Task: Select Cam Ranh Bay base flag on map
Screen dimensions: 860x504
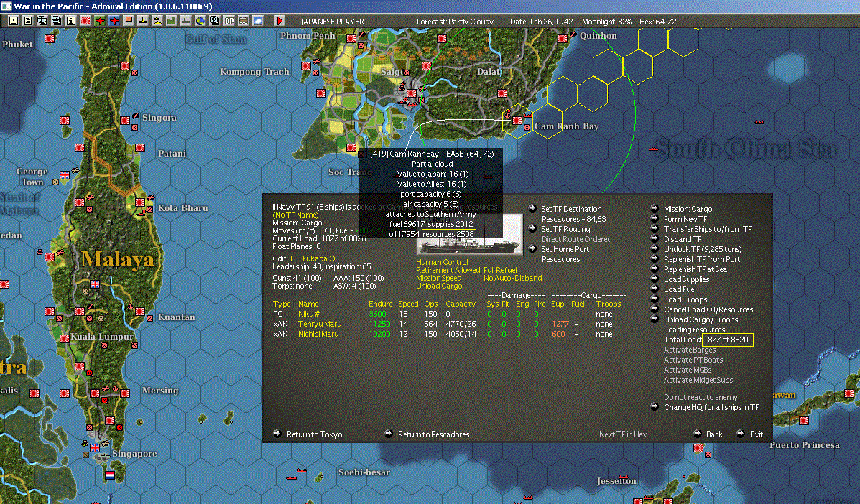Action: pos(517,121)
